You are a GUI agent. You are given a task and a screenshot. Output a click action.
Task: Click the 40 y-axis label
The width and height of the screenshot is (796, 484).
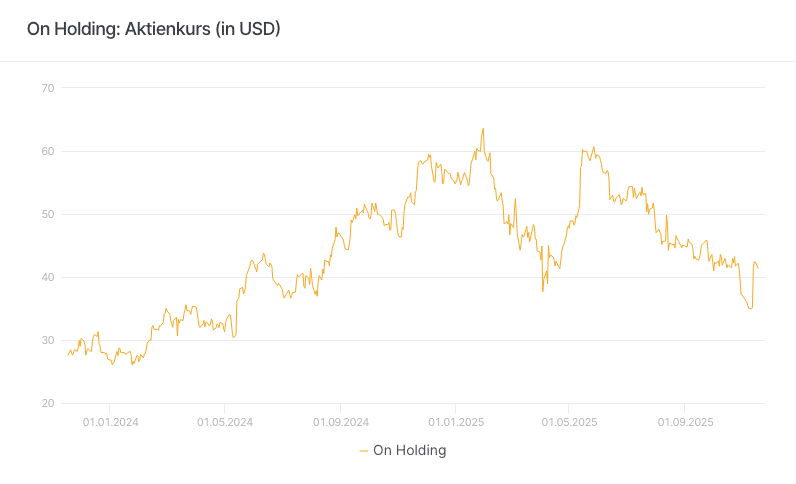pyautogui.click(x=47, y=277)
